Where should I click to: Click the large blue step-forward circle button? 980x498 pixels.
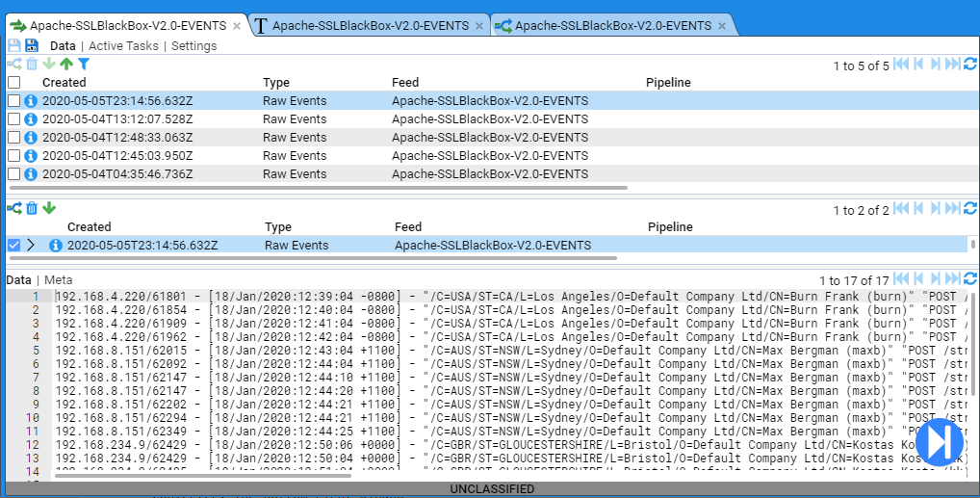tap(939, 443)
